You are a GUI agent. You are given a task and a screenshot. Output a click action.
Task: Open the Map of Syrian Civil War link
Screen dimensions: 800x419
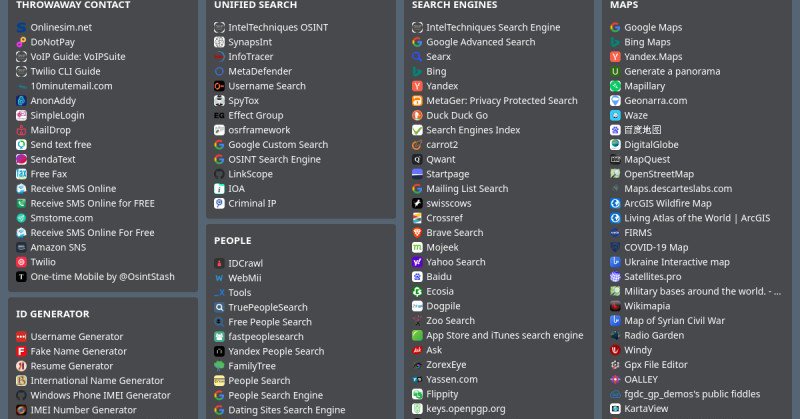click(674, 321)
